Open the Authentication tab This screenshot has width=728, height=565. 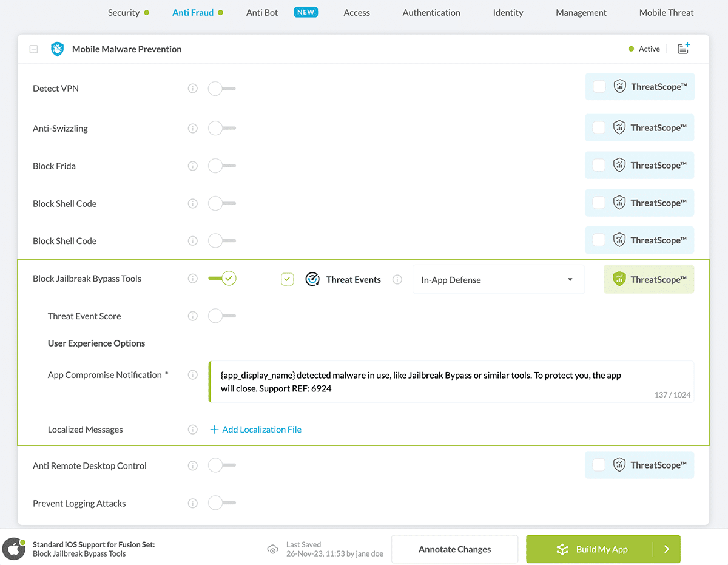[431, 12]
